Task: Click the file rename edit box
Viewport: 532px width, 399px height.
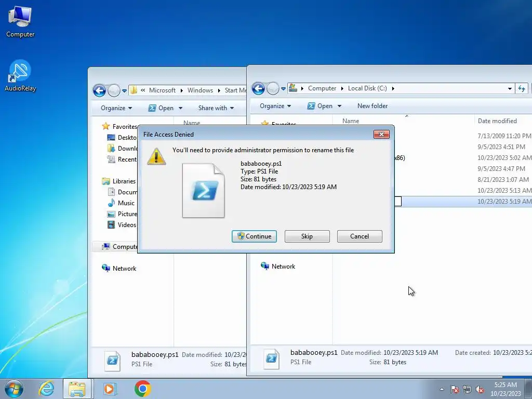Action: click(398, 202)
